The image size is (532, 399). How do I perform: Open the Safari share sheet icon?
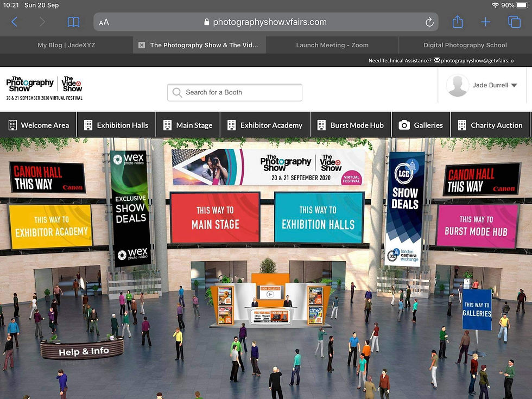pos(457,22)
